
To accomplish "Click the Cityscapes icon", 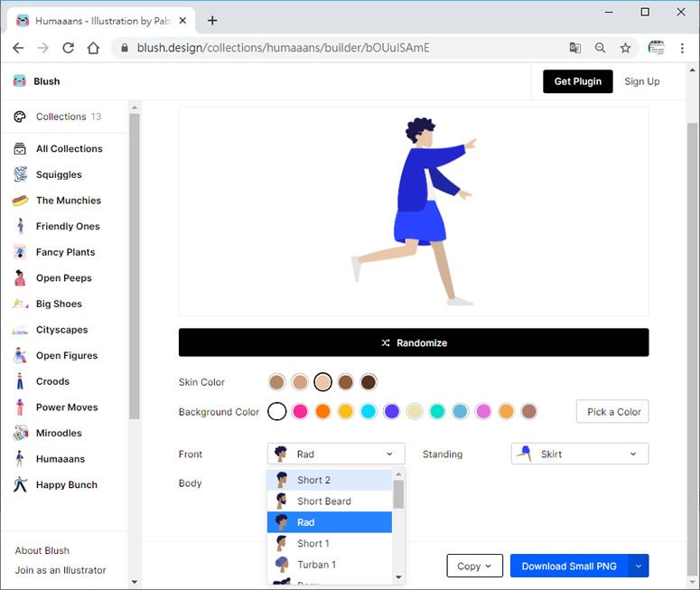I will (20, 330).
